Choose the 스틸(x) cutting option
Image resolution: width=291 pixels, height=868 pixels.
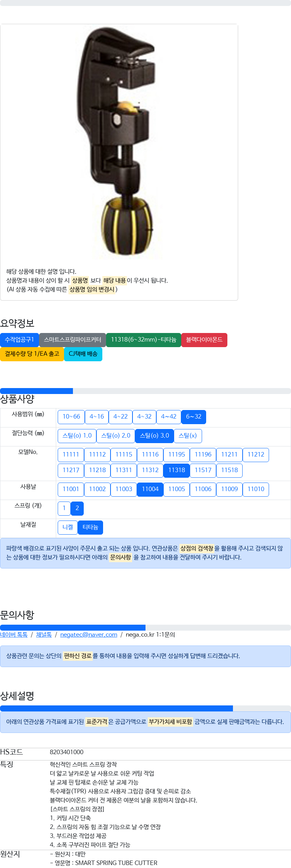click(188, 436)
